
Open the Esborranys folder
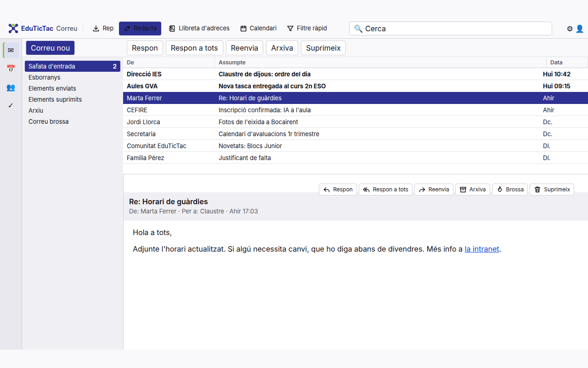(73, 77)
